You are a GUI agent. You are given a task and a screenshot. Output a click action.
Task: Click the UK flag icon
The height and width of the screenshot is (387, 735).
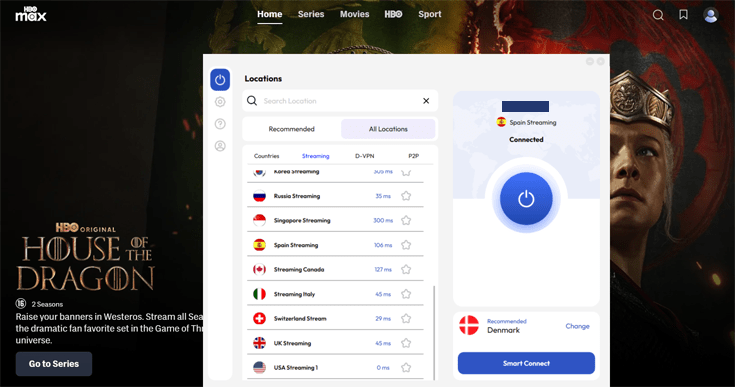pyautogui.click(x=259, y=343)
